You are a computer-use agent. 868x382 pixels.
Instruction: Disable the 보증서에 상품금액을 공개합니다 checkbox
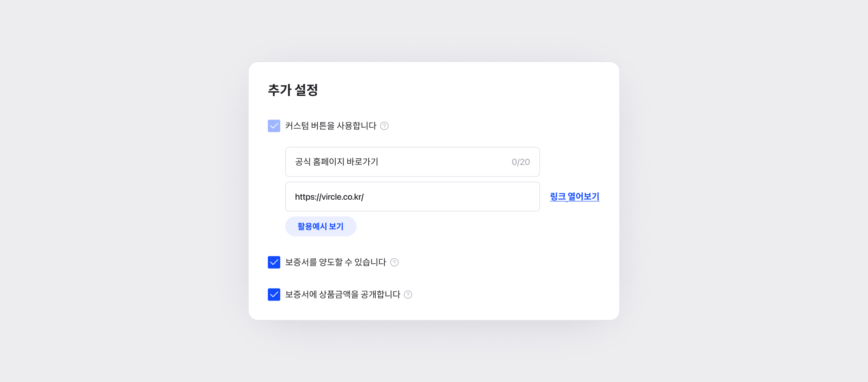274,294
